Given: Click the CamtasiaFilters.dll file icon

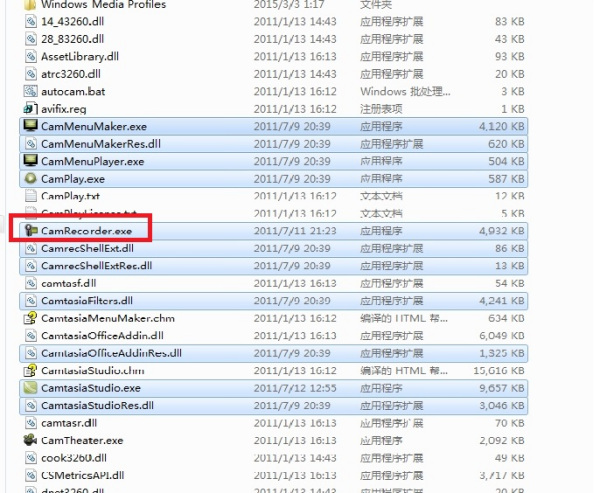Looking at the screenshot, I should [31, 301].
